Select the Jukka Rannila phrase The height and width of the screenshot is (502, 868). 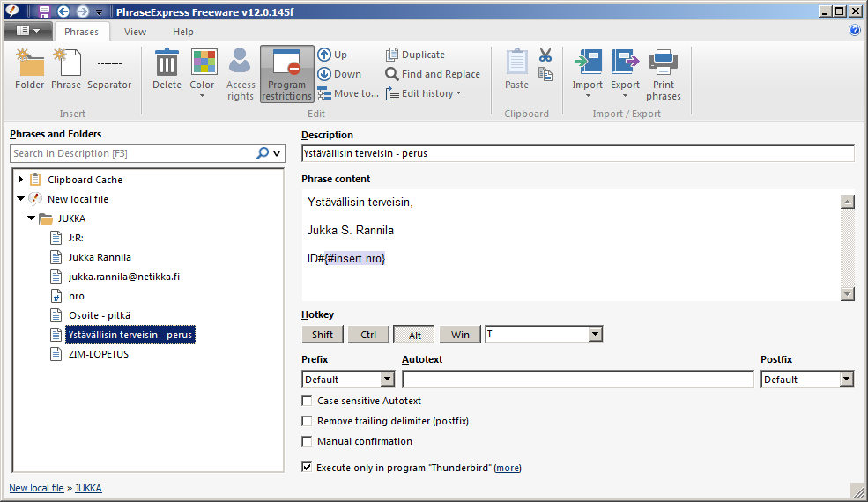[x=100, y=257]
